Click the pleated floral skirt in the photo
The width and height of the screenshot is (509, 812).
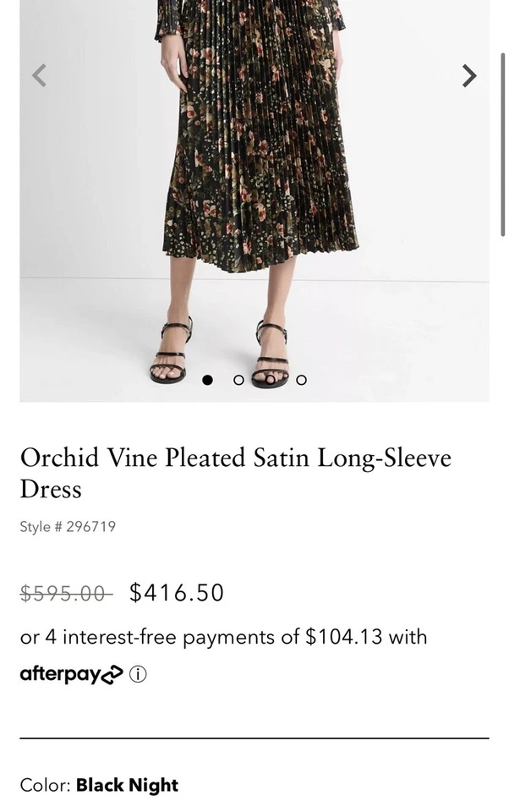click(254, 152)
